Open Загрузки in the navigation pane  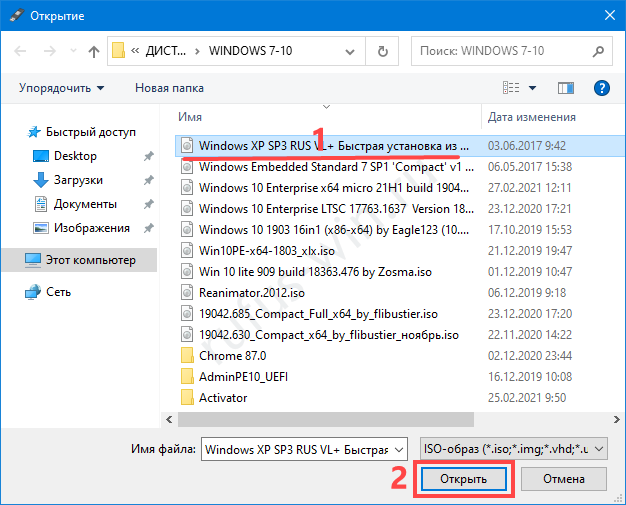coord(68,180)
